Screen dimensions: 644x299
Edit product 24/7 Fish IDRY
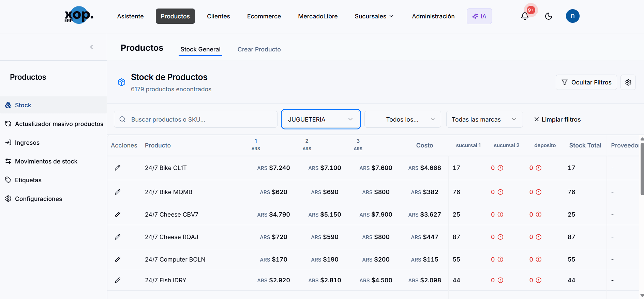(x=118, y=280)
